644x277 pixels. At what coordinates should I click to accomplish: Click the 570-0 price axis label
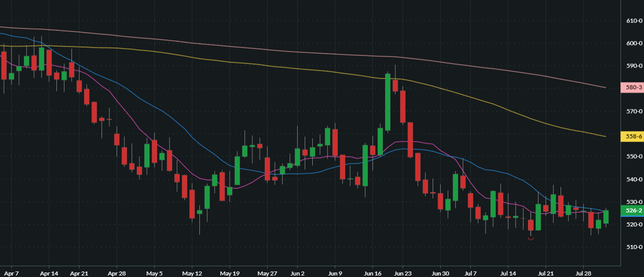click(x=634, y=111)
